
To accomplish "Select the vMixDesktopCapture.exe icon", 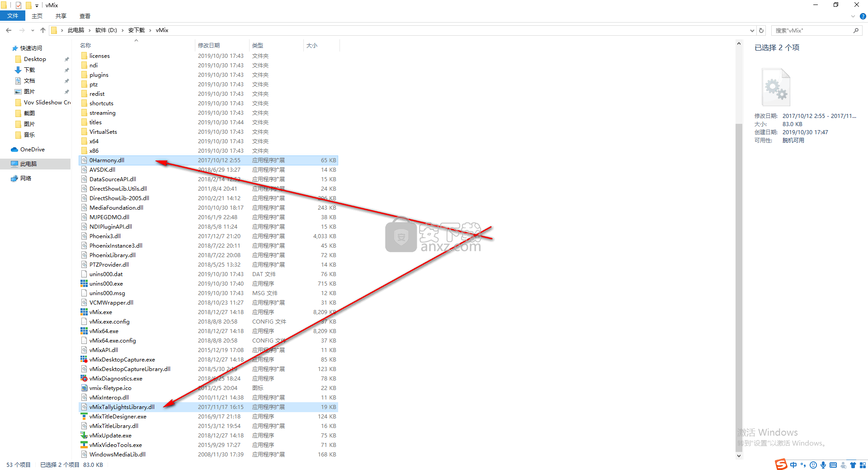I will 84,360.
